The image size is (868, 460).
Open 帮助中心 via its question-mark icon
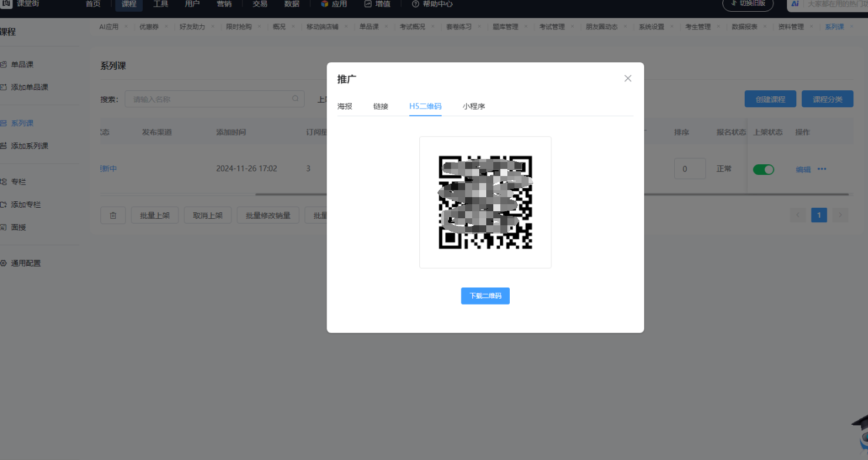pyautogui.click(x=416, y=4)
